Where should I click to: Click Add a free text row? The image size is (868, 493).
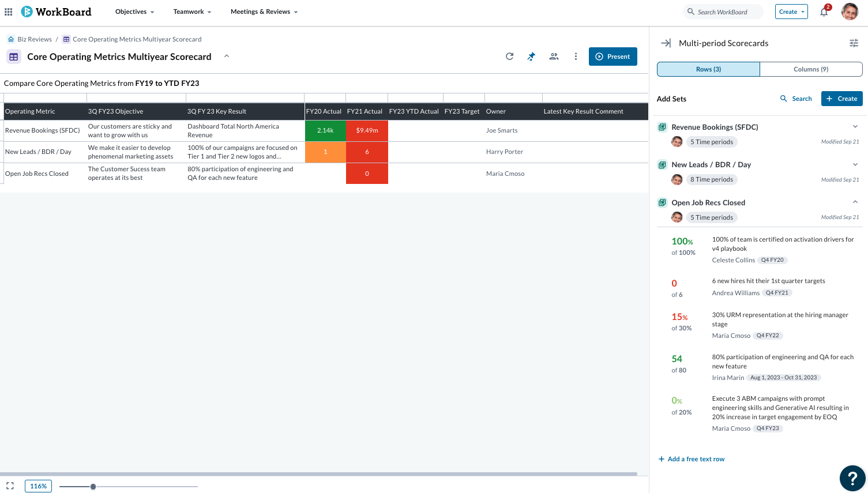pyautogui.click(x=691, y=459)
